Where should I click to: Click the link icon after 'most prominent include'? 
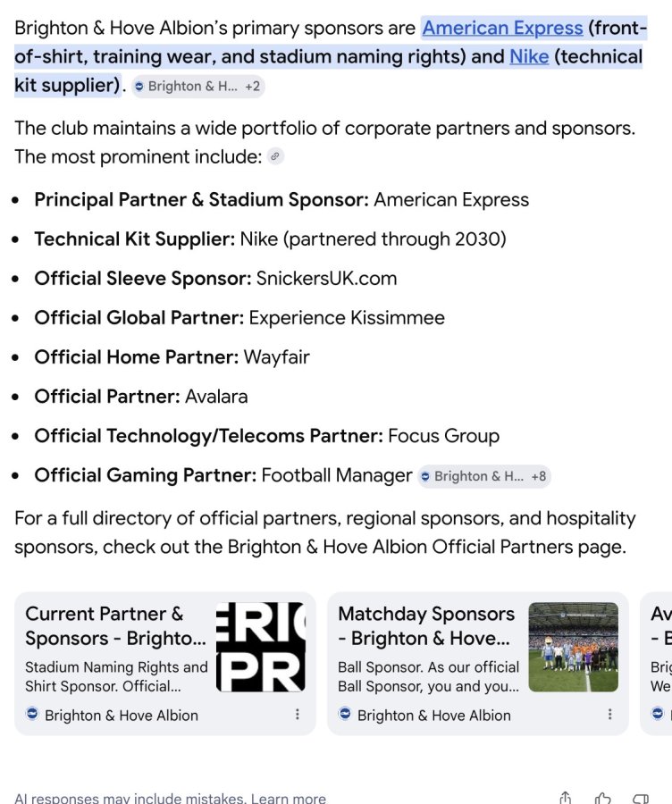(275, 156)
